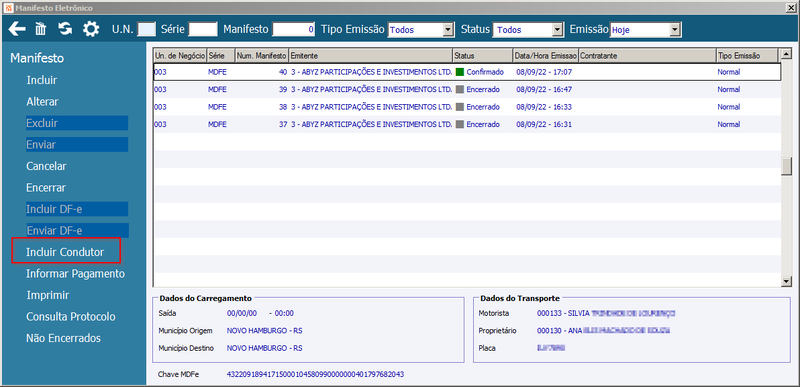Click the vertical scrollbar thumb
This screenshot has height=387, width=800.
click(786, 166)
